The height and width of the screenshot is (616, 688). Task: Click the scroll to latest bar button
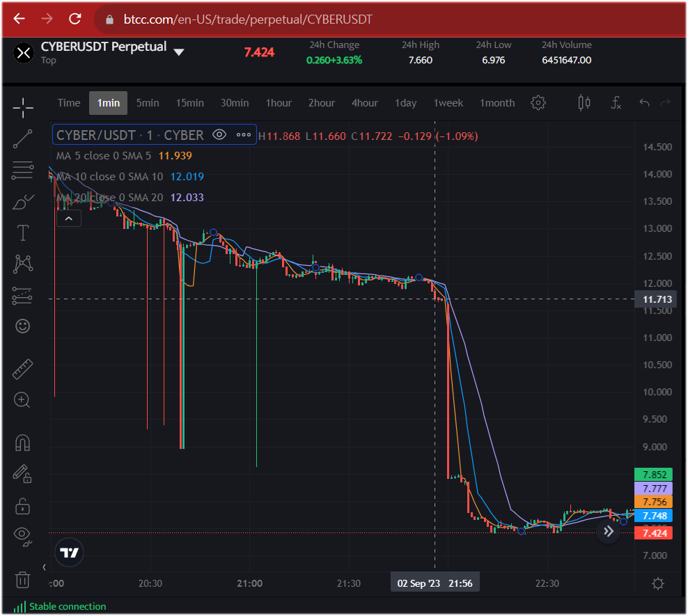coord(609,532)
